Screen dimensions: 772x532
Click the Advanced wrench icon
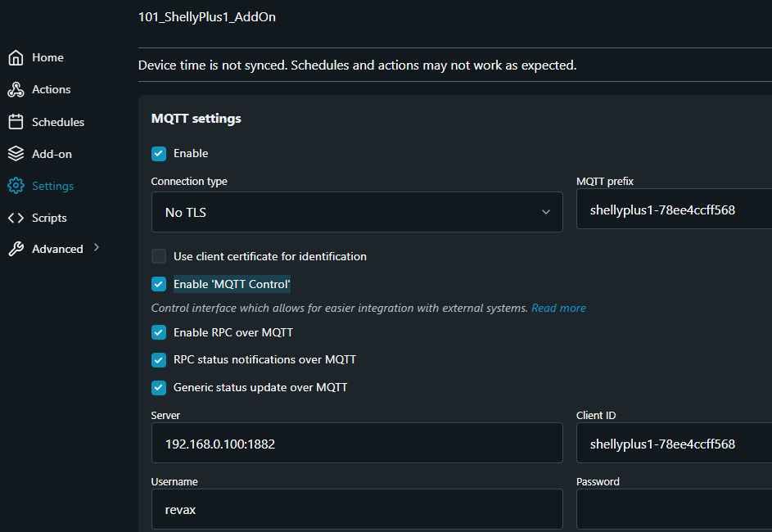click(x=16, y=249)
